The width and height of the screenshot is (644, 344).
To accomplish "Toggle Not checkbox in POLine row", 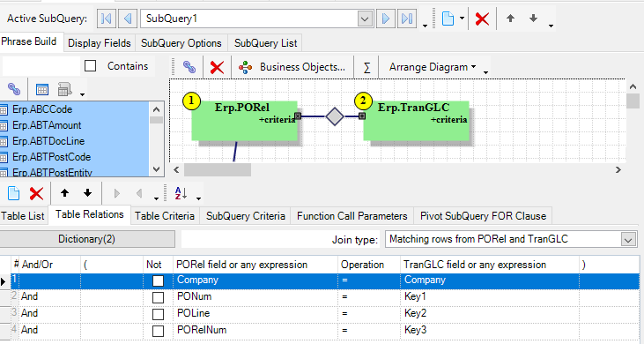I will pos(158,314).
